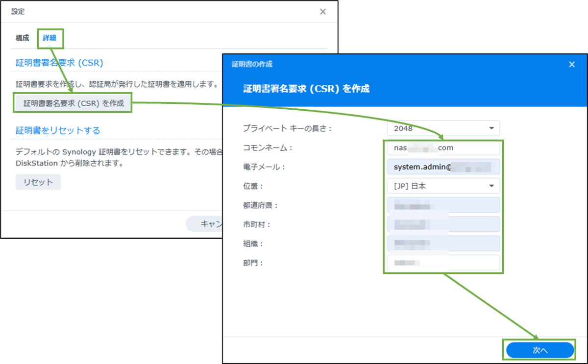Viewport: 588px width, 364px height.
Task: Click the 都道府県 input field
Action: 443,205
